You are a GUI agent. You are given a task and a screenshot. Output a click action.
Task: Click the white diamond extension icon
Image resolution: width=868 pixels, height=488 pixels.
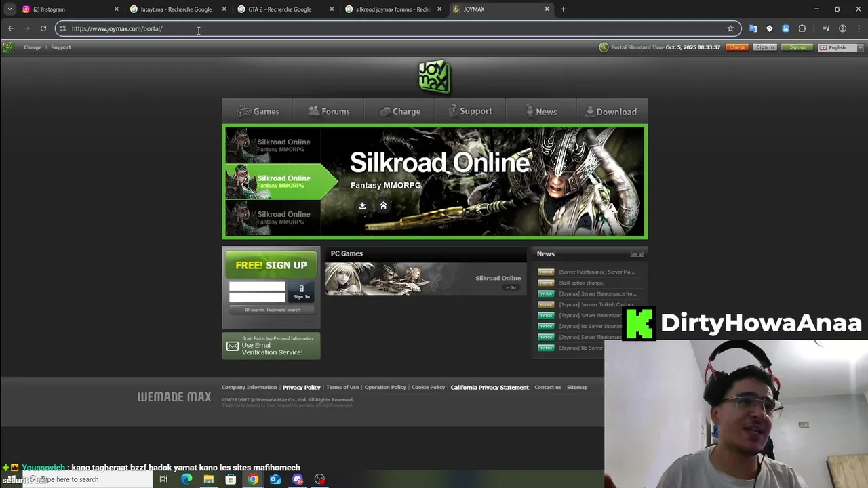[x=769, y=28]
